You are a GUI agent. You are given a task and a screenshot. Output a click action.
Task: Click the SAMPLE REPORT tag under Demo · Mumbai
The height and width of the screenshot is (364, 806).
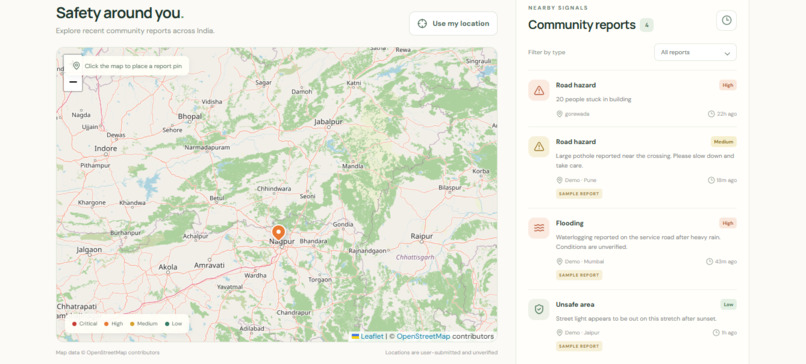pos(579,275)
